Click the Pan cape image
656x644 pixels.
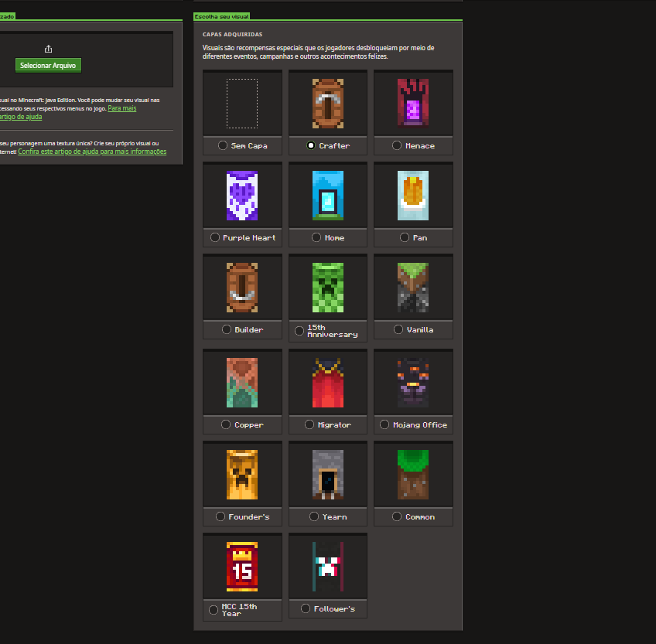point(413,196)
